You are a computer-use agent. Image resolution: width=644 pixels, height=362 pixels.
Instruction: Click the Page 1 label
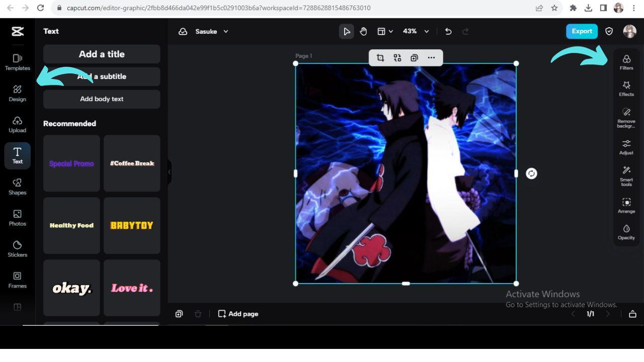tap(303, 56)
